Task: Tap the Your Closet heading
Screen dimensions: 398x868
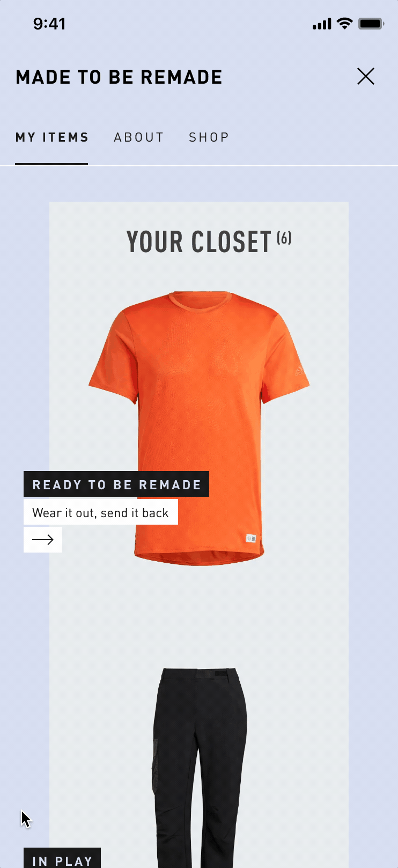Action: tap(199, 242)
